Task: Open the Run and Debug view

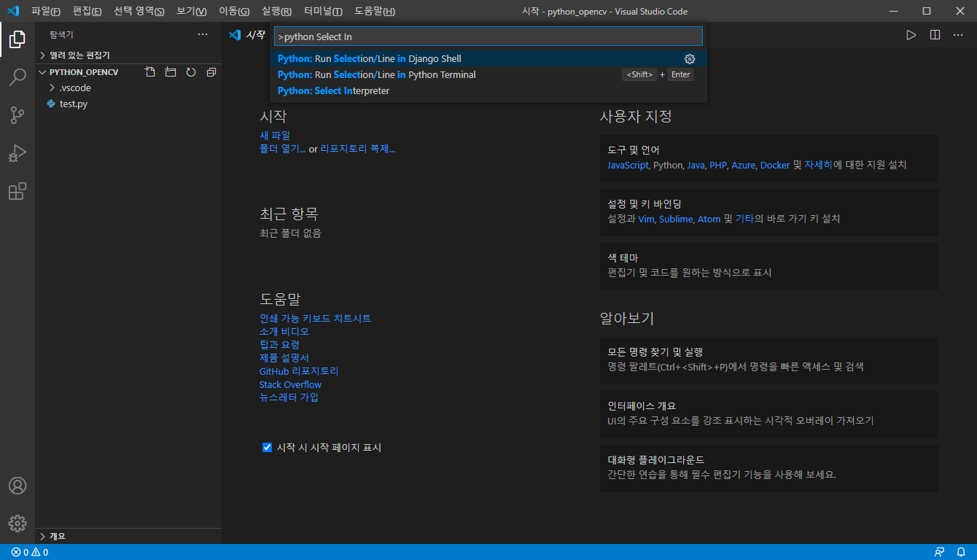Action: pos(17,153)
